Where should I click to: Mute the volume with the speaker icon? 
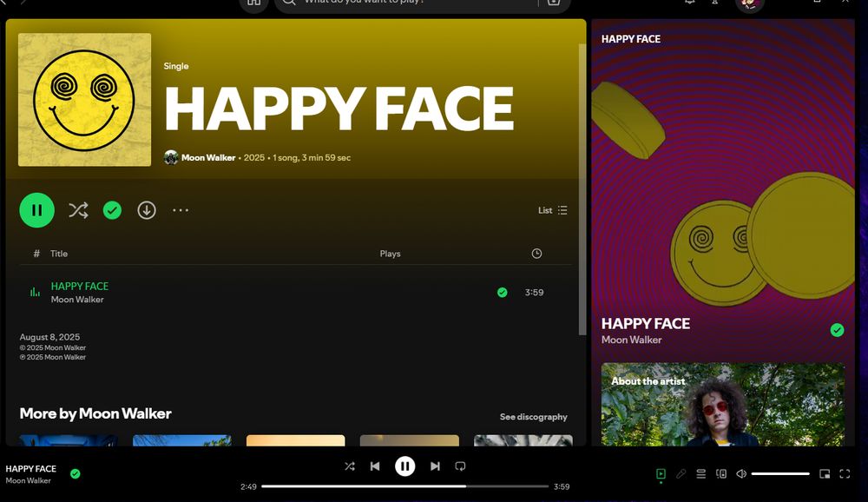click(741, 473)
